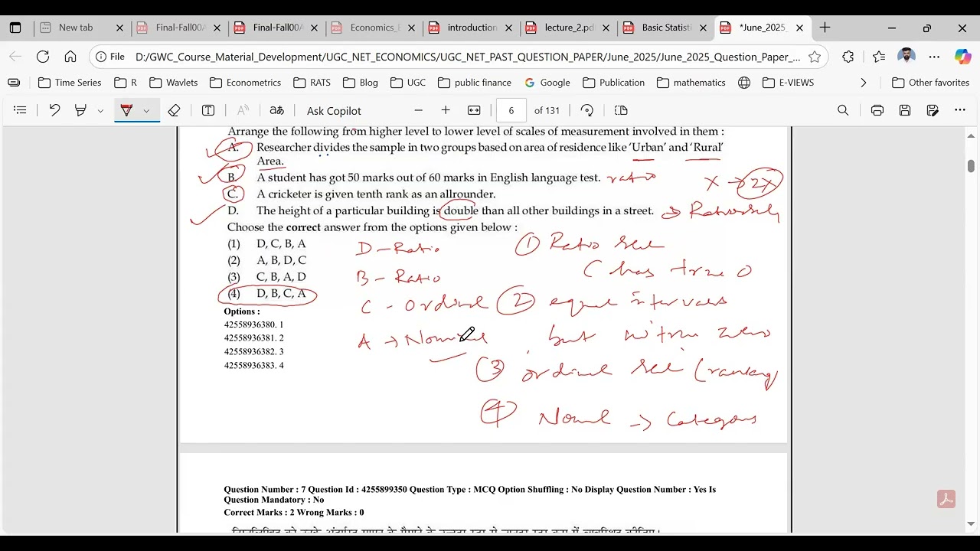Click Ask Copilot button
This screenshot has height=551, width=980.
(334, 110)
